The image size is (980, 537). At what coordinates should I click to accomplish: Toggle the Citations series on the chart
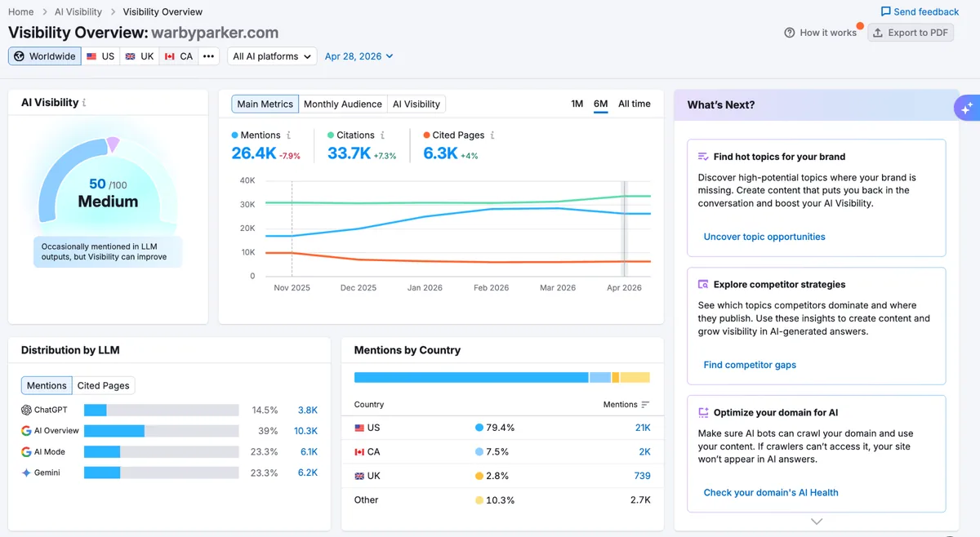(x=351, y=135)
